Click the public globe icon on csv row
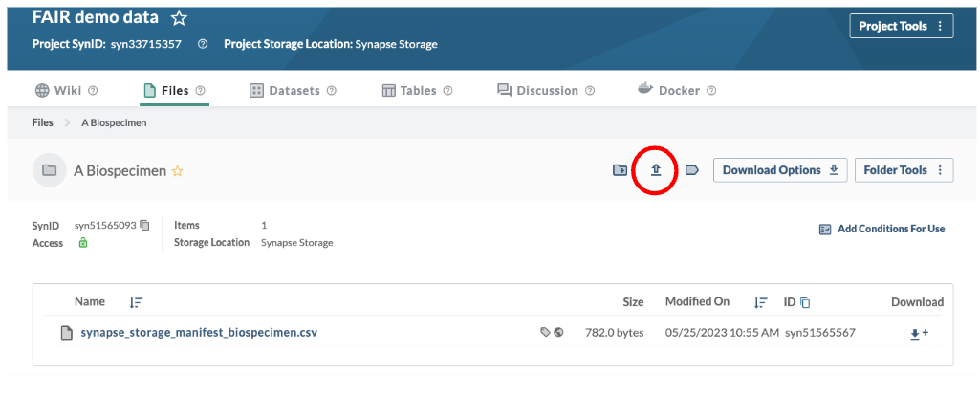 click(x=558, y=333)
